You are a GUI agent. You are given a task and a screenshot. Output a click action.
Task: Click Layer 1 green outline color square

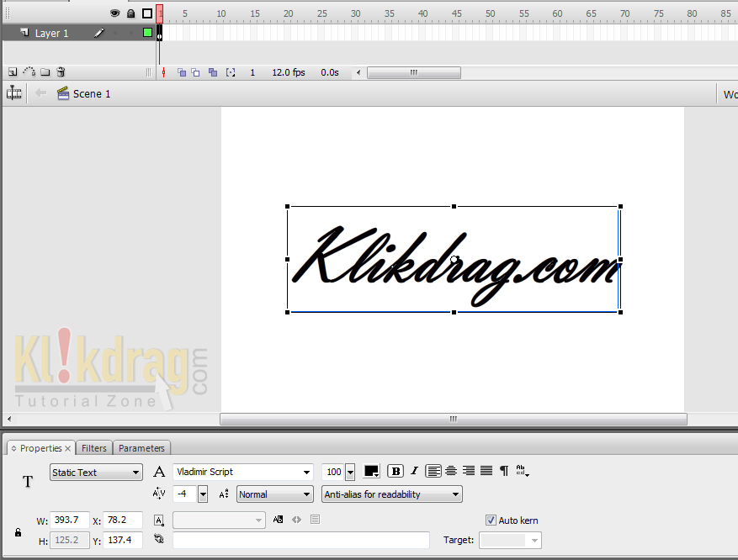[147, 33]
